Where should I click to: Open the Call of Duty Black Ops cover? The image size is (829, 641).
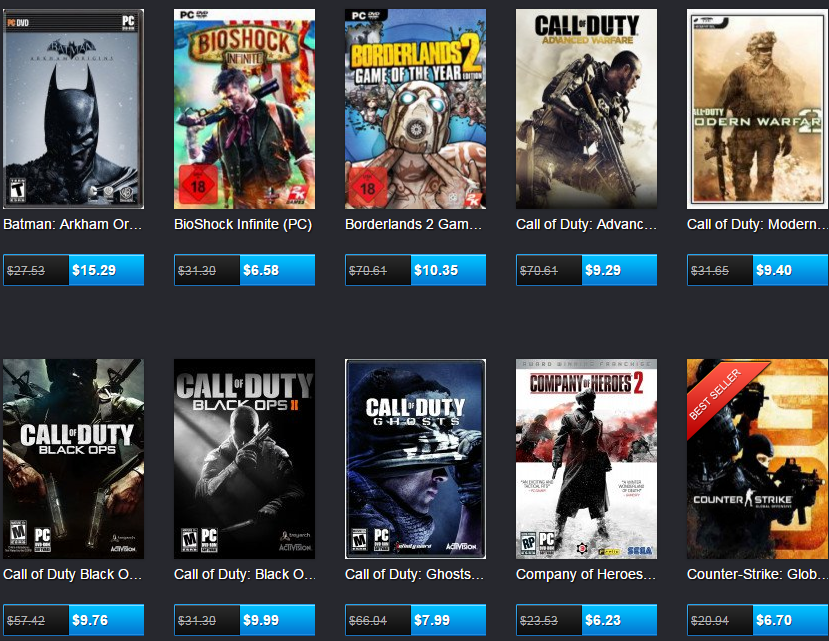coord(73,459)
